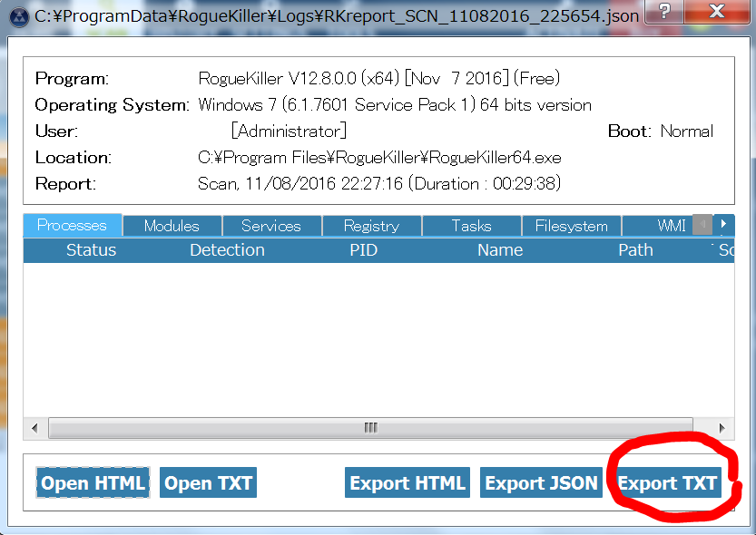756x535 pixels.
Task: Click the horizontal scrollbar thumb
Action: click(x=370, y=428)
